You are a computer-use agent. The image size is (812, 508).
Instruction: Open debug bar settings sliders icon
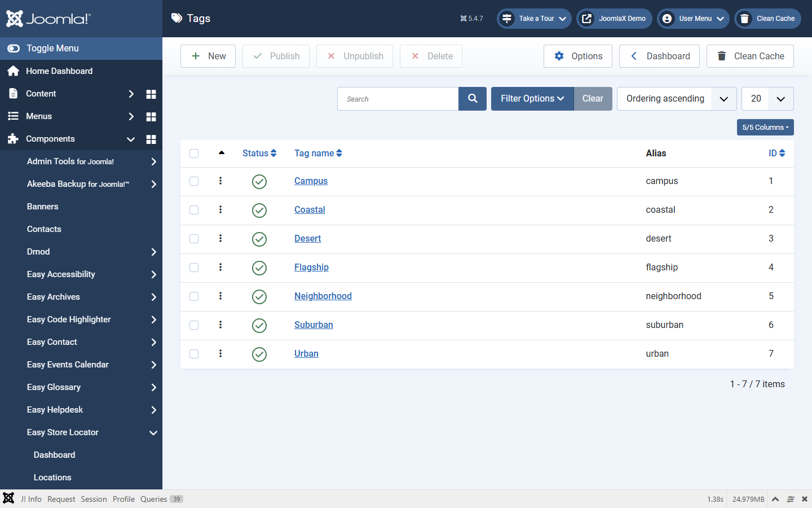(791, 499)
